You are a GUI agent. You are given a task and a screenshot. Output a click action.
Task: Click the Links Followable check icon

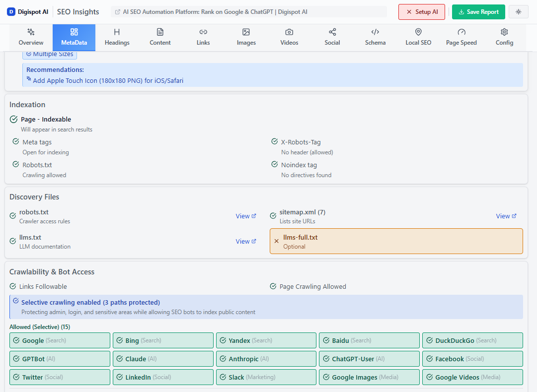(13, 286)
